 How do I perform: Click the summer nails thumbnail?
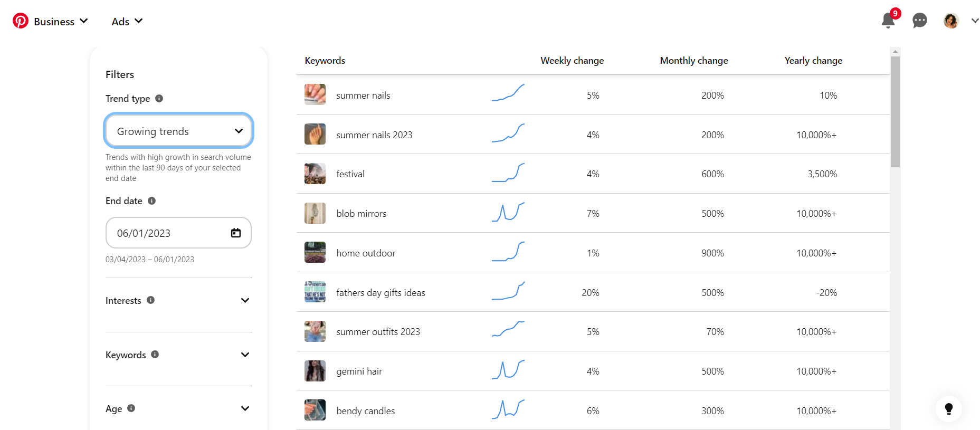pos(315,95)
